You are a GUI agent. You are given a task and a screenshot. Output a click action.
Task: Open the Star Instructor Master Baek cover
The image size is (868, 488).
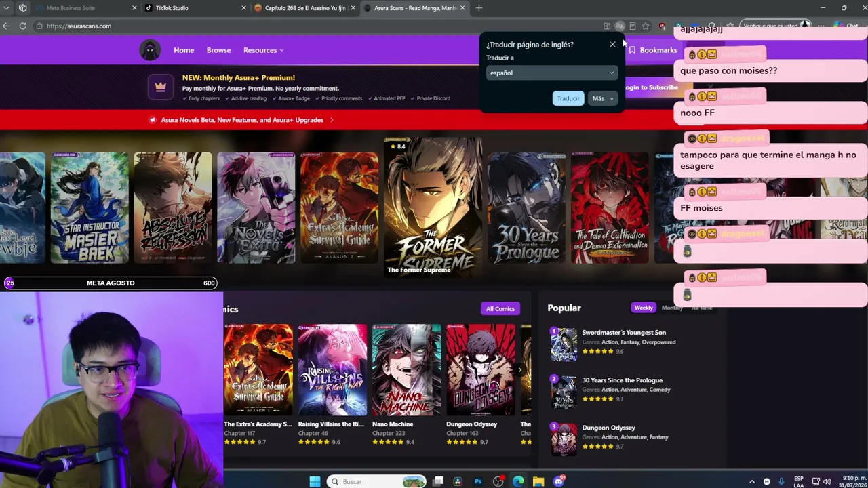tap(90, 207)
